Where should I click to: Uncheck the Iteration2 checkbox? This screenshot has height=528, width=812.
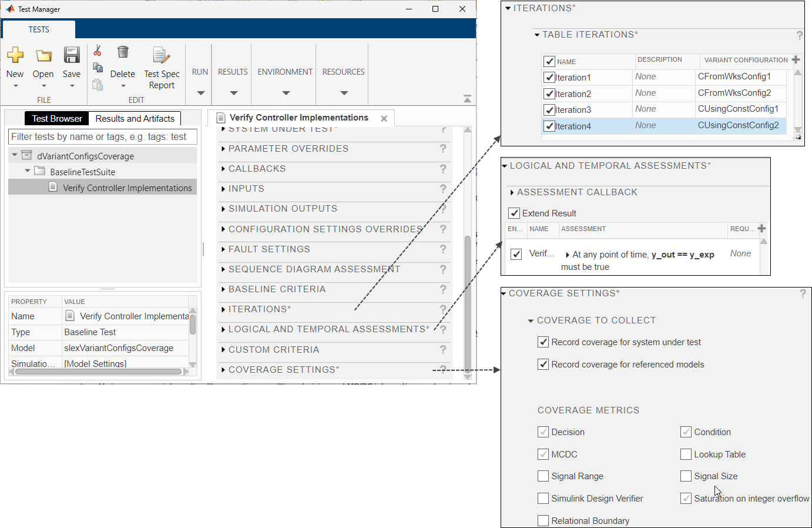pos(549,93)
